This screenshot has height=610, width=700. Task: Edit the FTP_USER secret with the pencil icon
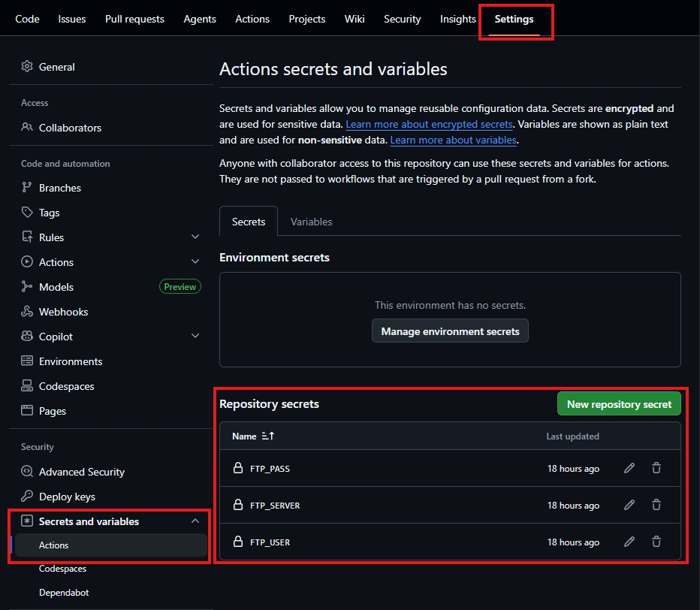[x=629, y=542]
